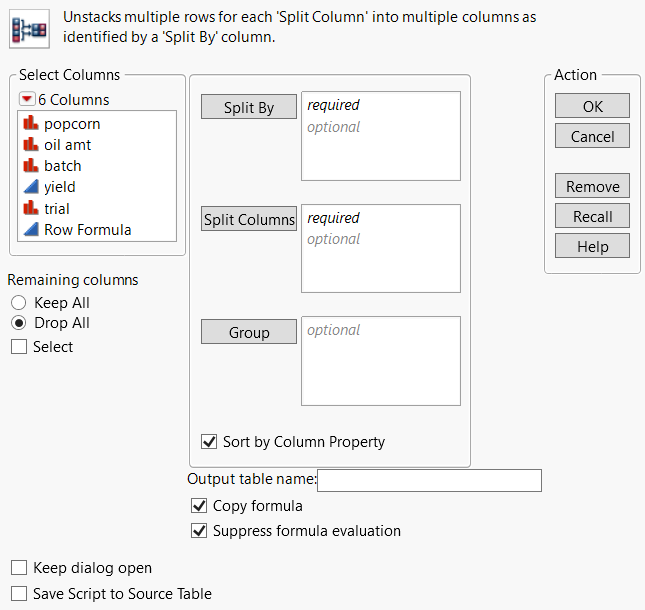This screenshot has height=610, width=645.
Task: Click the popcorn nominal column icon
Action: 29,124
